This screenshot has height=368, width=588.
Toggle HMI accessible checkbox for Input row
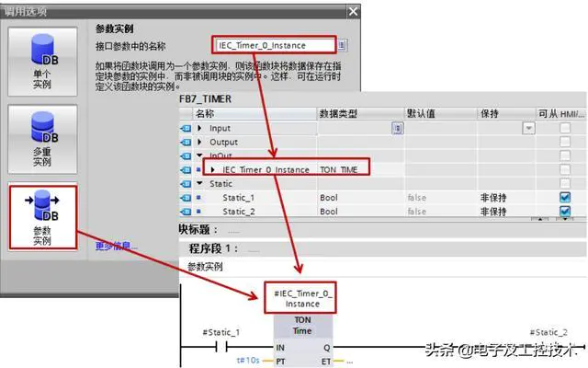565,128
